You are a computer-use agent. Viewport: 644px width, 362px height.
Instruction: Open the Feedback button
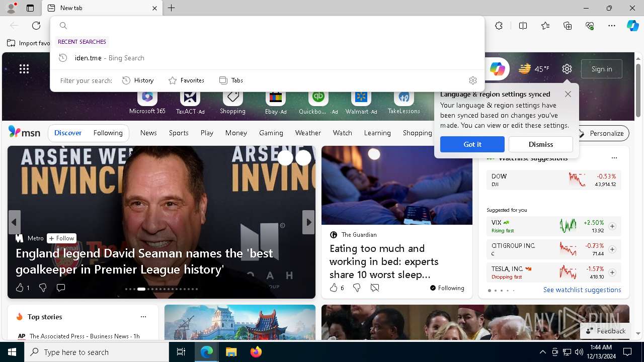606,331
